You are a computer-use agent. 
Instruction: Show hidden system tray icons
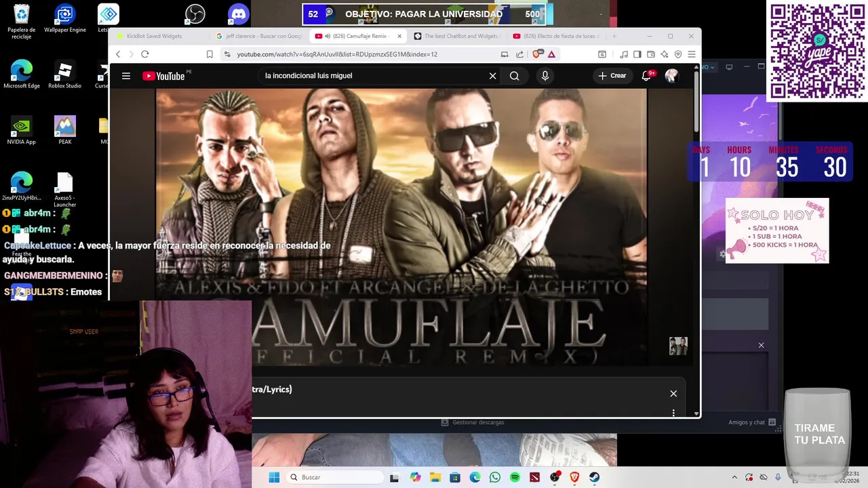[x=734, y=477]
